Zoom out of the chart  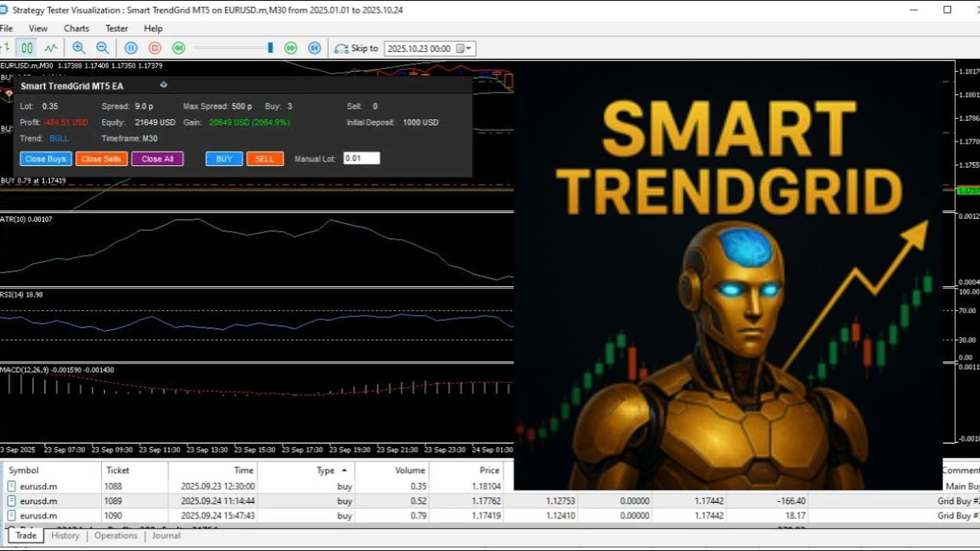coord(102,47)
